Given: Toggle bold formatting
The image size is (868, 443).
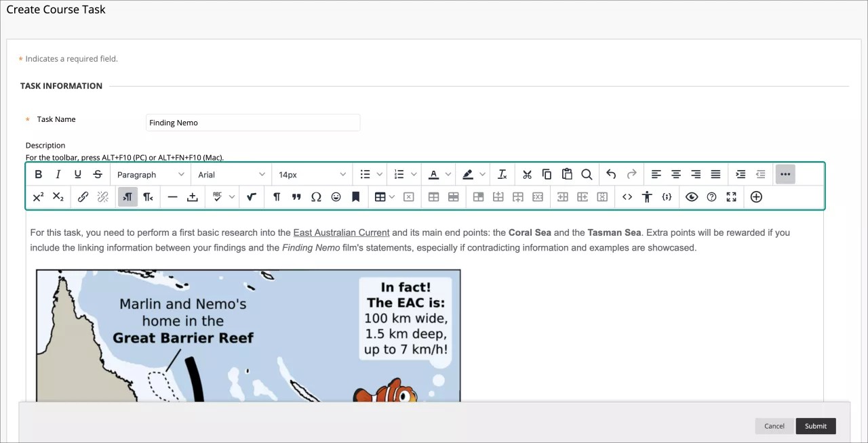Looking at the screenshot, I should pos(39,174).
